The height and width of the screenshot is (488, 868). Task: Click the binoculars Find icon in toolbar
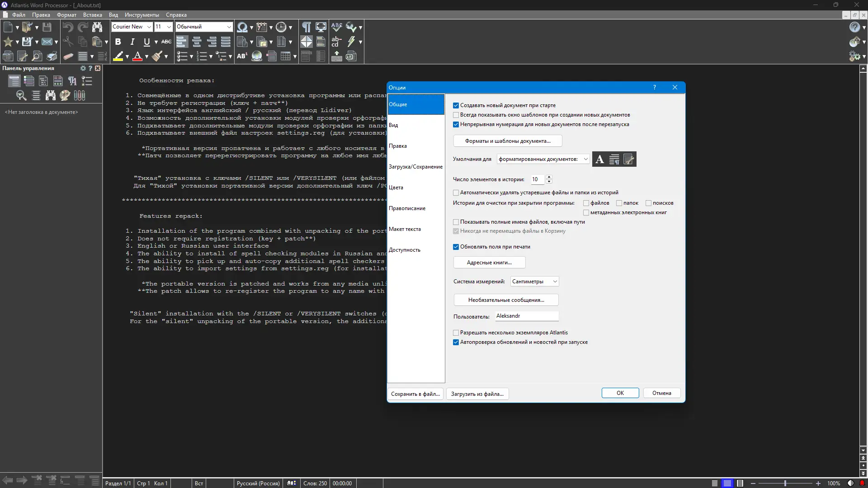pyautogui.click(x=97, y=27)
